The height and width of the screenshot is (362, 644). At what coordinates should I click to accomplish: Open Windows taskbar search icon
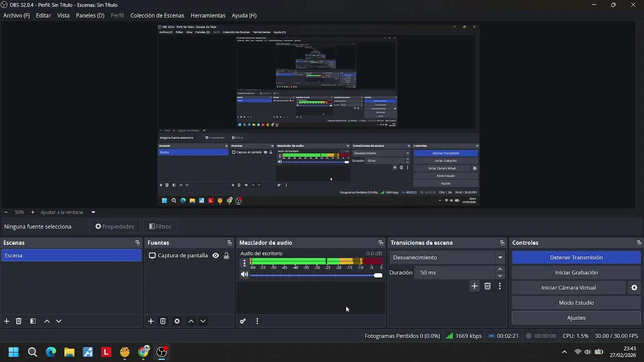(32, 352)
